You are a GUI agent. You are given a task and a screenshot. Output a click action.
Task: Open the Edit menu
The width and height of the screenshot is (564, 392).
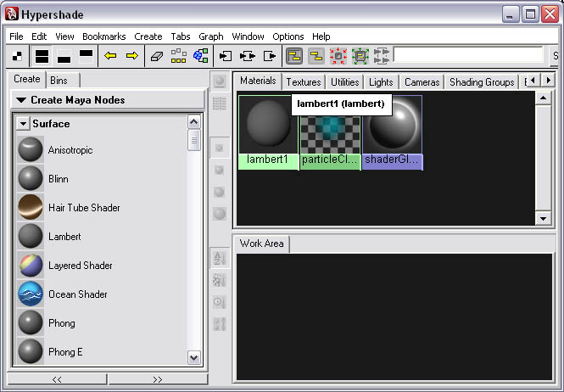point(39,36)
